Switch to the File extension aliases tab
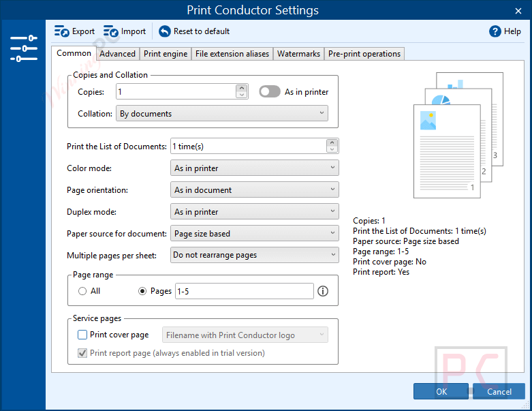 tap(232, 54)
